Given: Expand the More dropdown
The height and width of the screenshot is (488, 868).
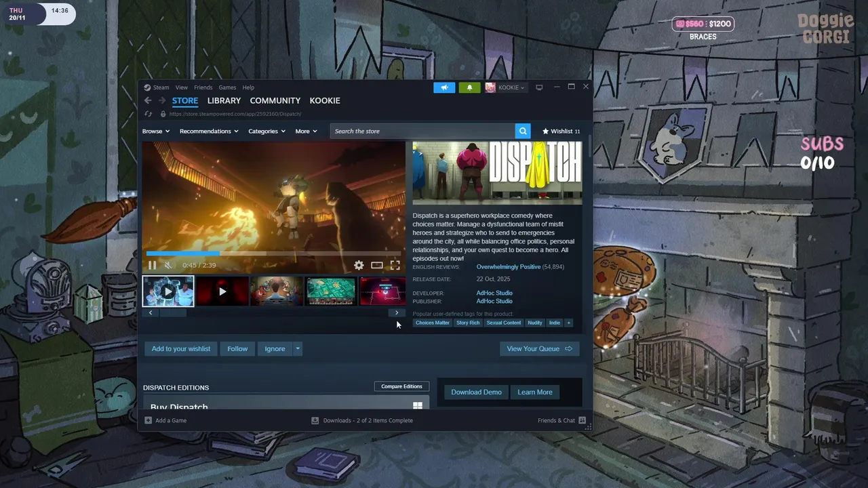Looking at the screenshot, I should pos(306,131).
